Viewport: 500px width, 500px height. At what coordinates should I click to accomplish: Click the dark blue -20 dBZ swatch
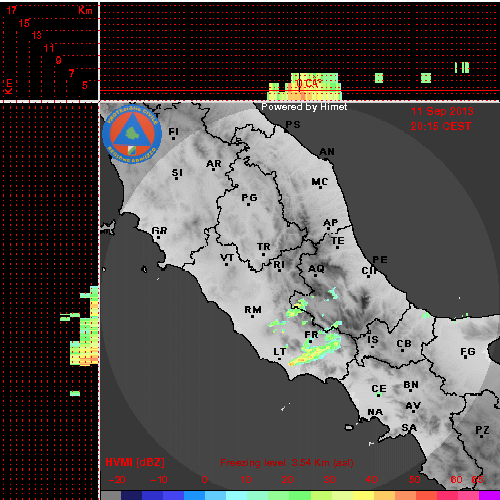131,495
